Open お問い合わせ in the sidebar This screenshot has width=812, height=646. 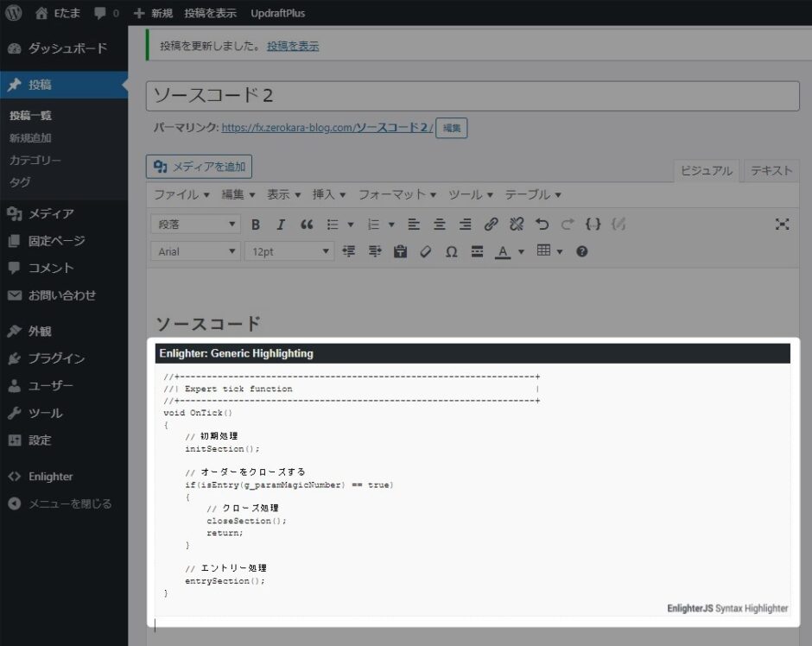tap(64, 295)
